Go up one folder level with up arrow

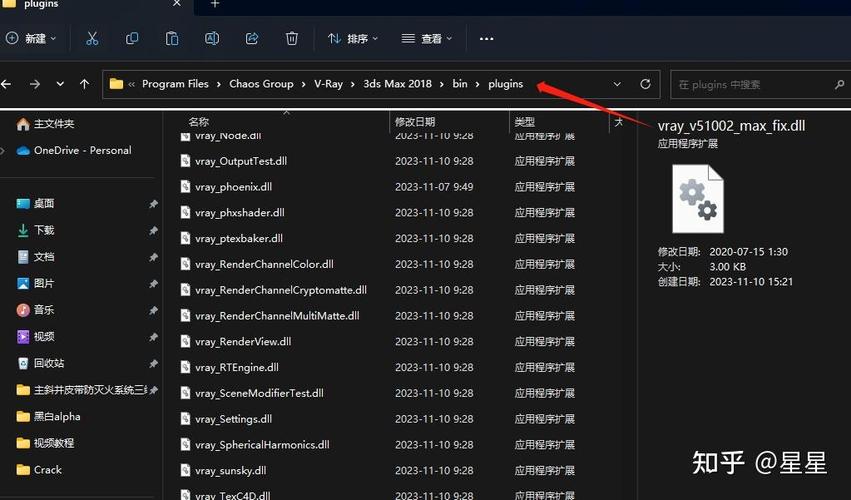[84, 84]
